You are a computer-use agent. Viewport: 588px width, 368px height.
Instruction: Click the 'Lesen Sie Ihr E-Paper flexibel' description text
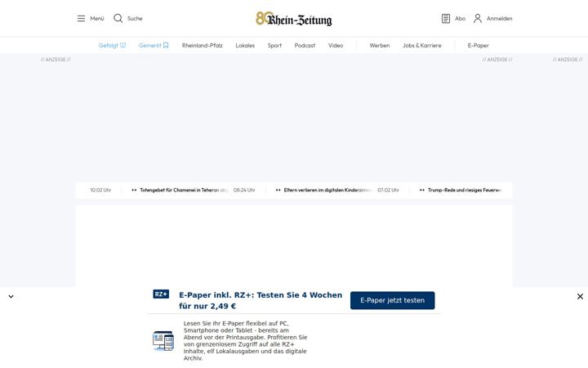pyautogui.click(x=245, y=340)
